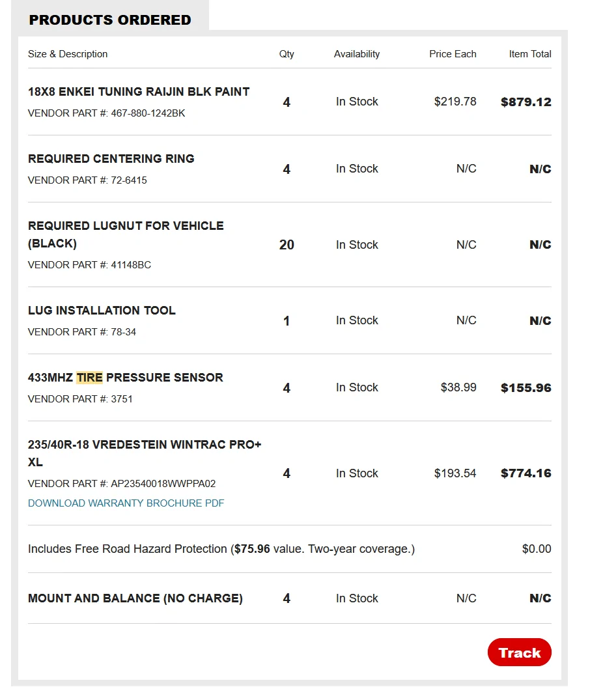Click the Required Lugnut for Vehicle title
This screenshot has height=700, width=590.
click(x=126, y=234)
